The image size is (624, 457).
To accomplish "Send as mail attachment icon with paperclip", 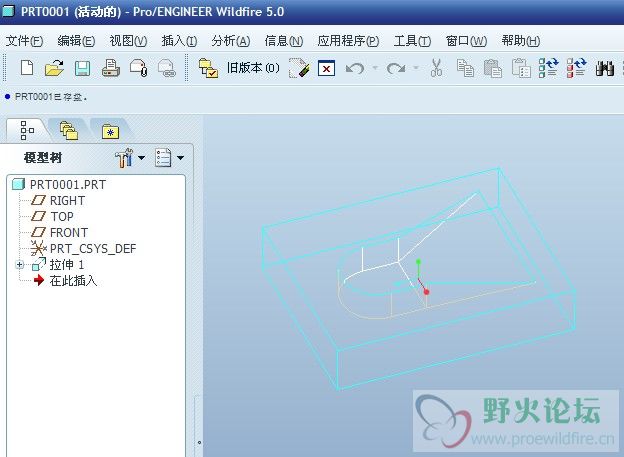I will pos(138,68).
